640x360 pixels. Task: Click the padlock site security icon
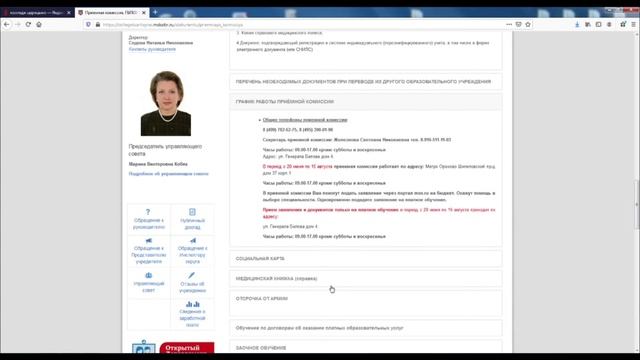click(x=98, y=24)
